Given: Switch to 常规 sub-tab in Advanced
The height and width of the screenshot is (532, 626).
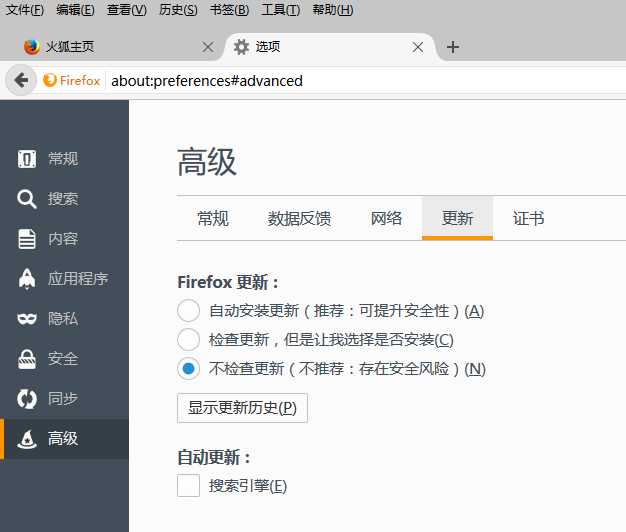Looking at the screenshot, I should point(213,219).
